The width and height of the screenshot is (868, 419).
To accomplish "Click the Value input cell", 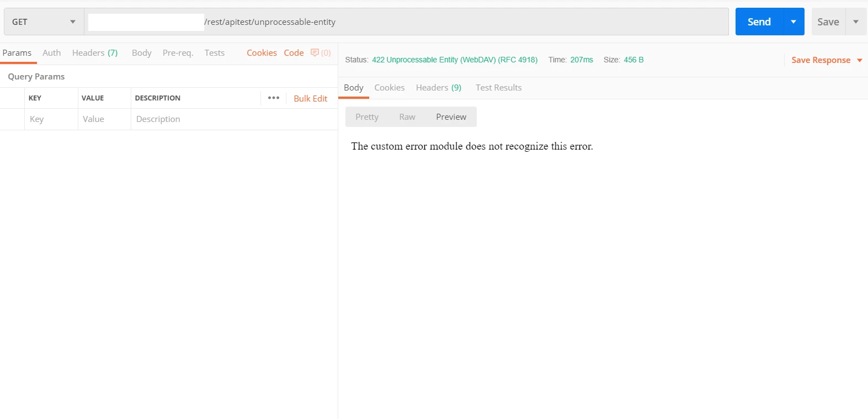I will pyautogui.click(x=104, y=119).
